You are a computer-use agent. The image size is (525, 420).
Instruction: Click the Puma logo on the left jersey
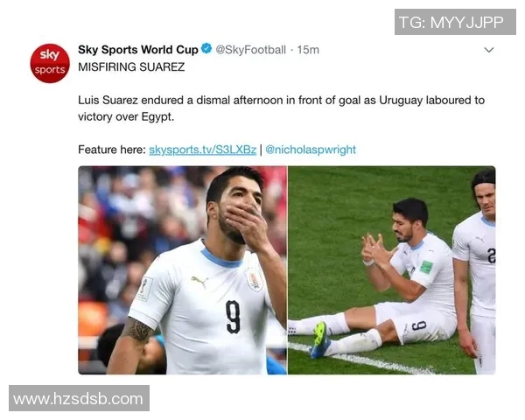pos(199,282)
